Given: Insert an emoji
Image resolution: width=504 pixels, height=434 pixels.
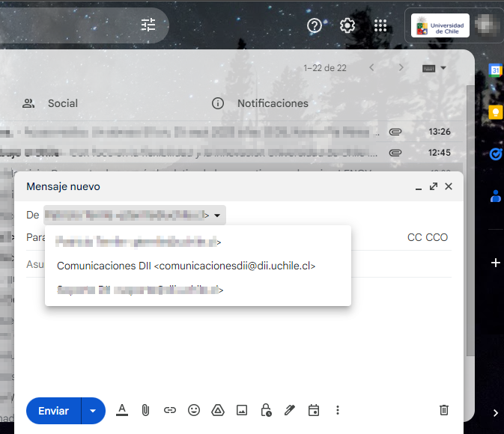Looking at the screenshot, I should 194,410.
